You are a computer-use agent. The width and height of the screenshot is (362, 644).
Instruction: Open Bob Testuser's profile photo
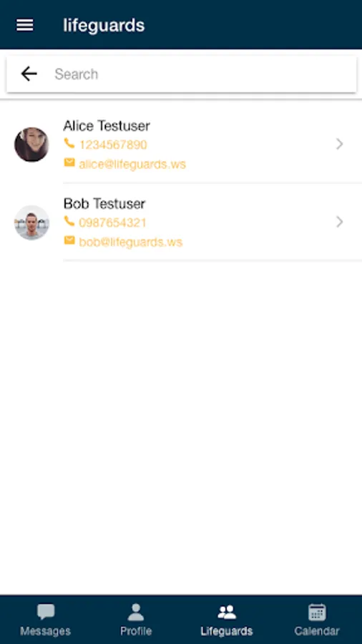[x=31, y=223]
